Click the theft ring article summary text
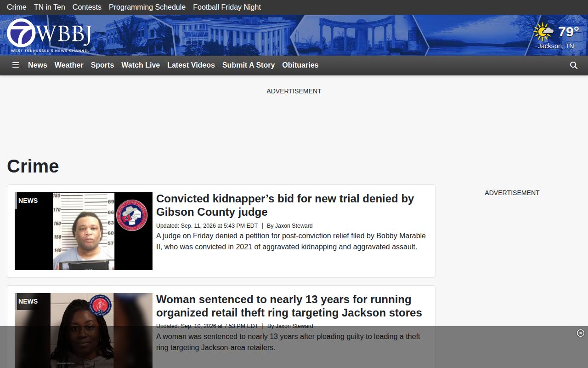This screenshot has width=588, height=368. [x=288, y=342]
